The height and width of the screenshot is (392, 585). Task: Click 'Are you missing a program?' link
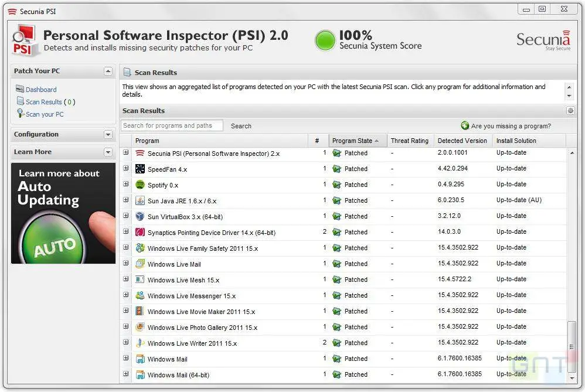[511, 126]
